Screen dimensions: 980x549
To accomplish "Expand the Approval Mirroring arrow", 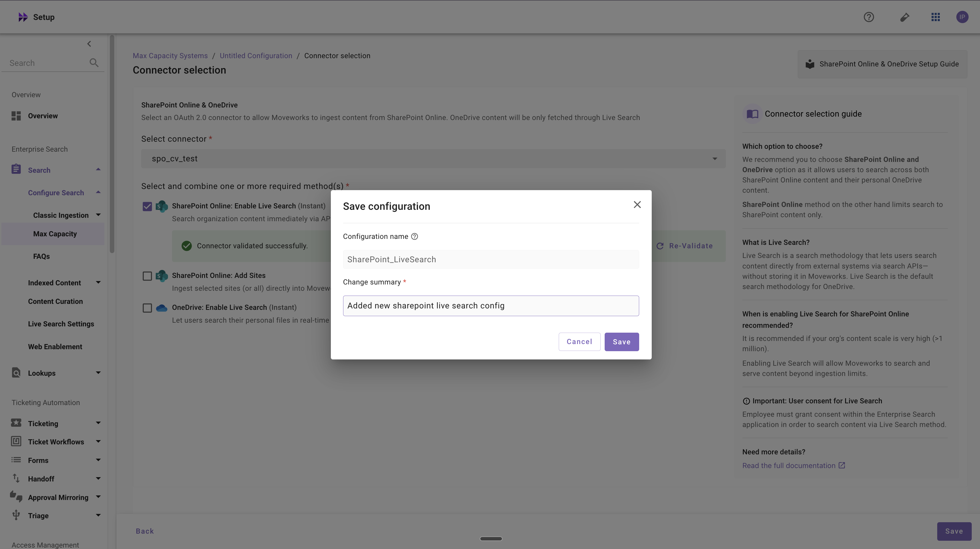I will click(x=98, y=497).
